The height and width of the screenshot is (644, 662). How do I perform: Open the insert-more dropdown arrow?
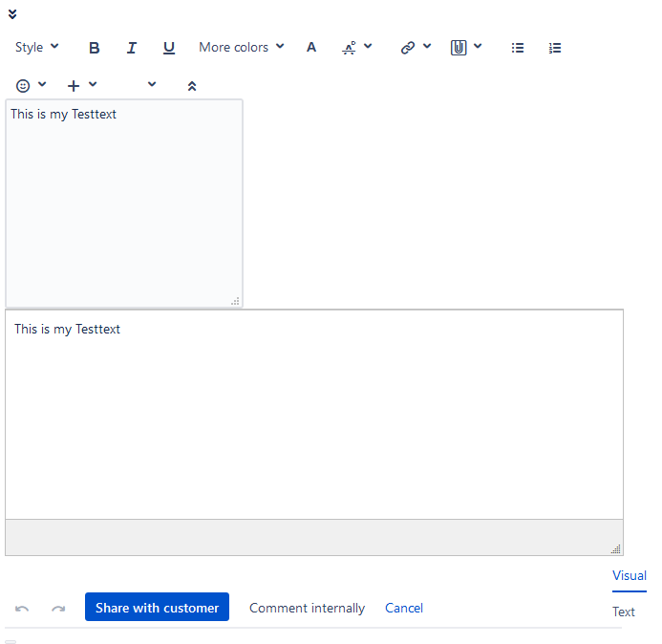coord(93,84)
